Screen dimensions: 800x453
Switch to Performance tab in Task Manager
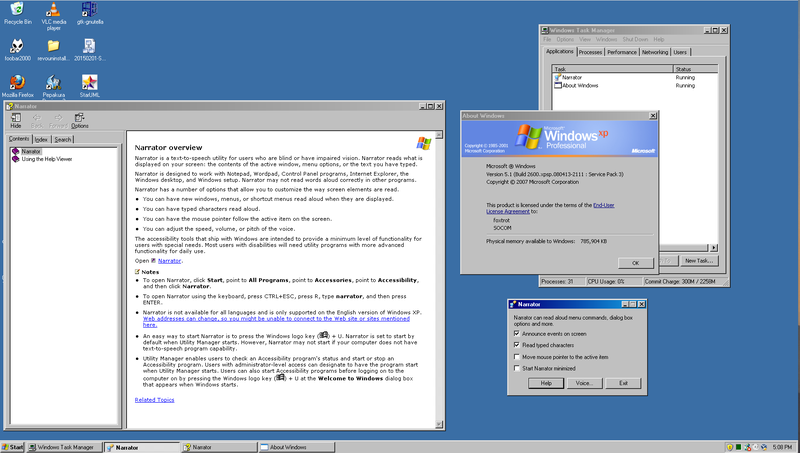coord(621,52)
